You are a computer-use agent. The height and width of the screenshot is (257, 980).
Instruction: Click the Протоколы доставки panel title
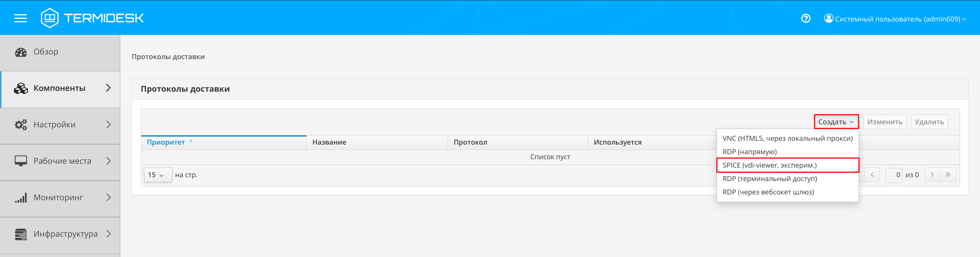point(185,89)
